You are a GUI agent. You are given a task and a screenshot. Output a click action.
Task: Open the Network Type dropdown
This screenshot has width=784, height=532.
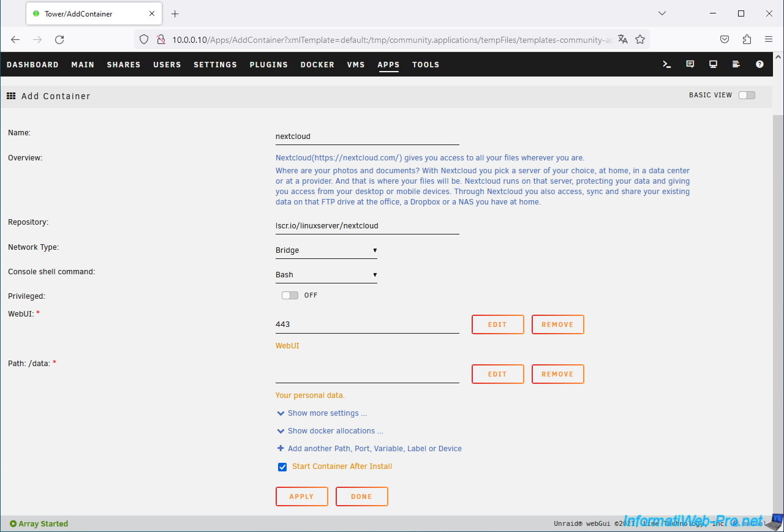[326, 250]
